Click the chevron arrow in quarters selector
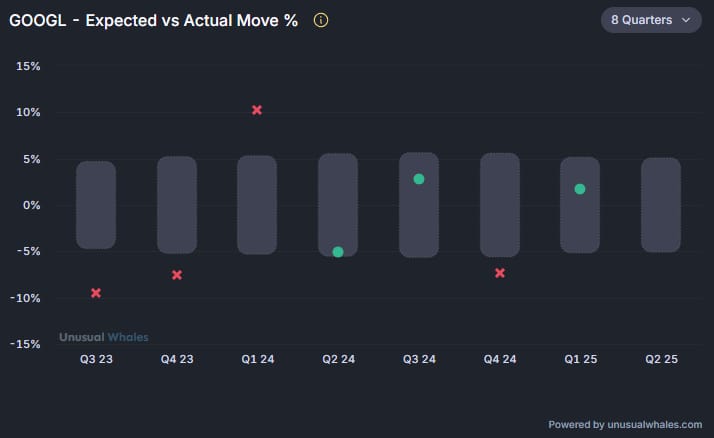Screen dimensions: 714x438 click(x=686, y=20)
